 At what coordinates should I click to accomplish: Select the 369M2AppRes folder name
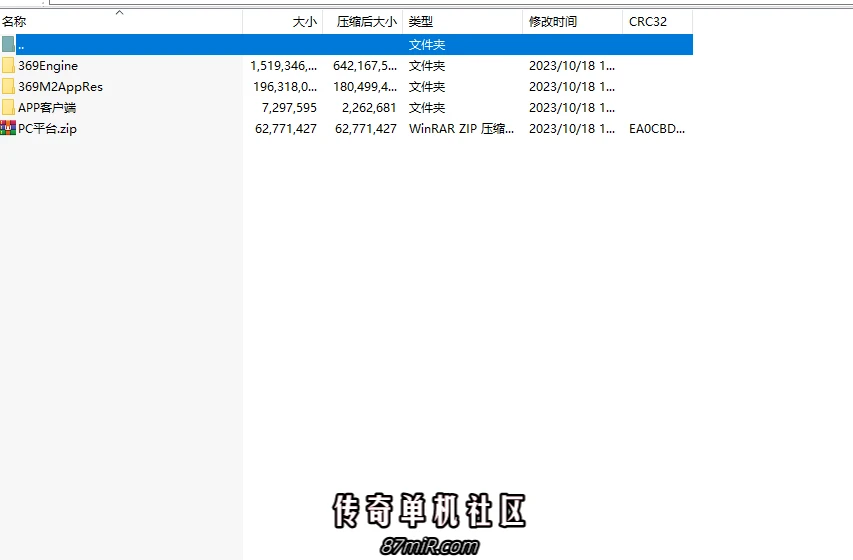(x=60, y=87)
